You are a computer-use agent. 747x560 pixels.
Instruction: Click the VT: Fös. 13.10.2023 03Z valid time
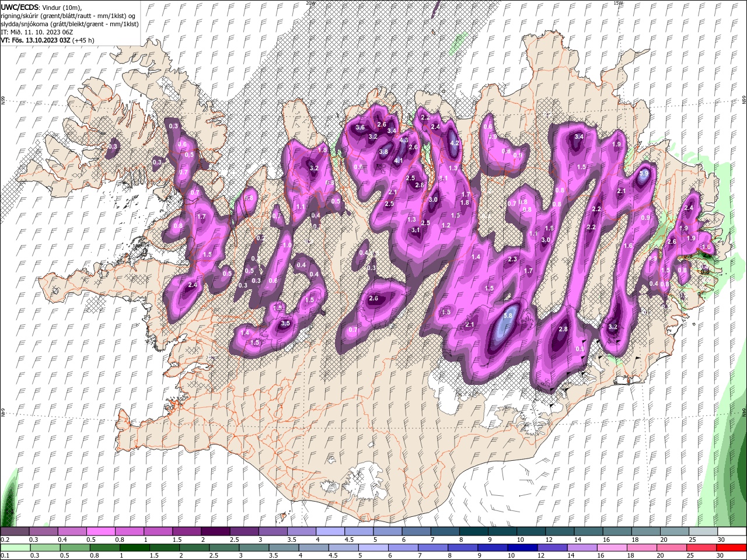pos(35,40)
